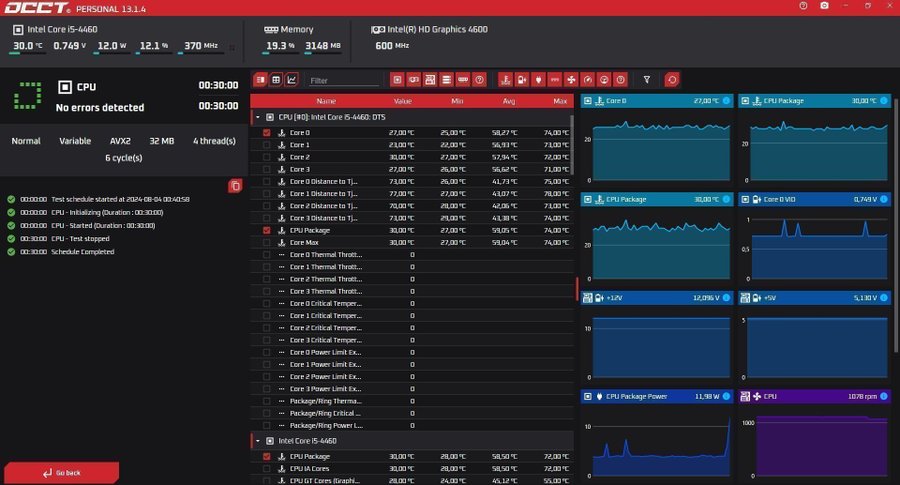Click the filter funnel icon
This screenshot has width=900, height=485.
(x=647, y=79)
